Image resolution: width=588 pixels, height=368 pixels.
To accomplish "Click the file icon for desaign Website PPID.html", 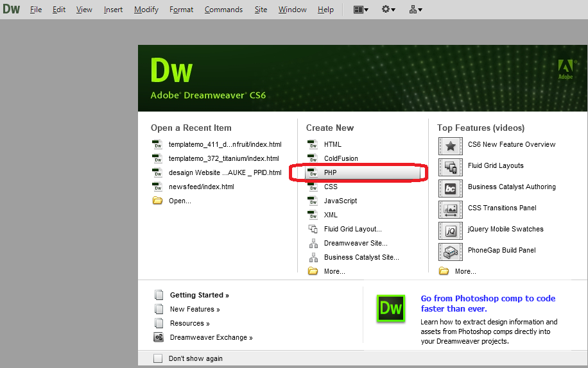I will [x=157, y=172].
